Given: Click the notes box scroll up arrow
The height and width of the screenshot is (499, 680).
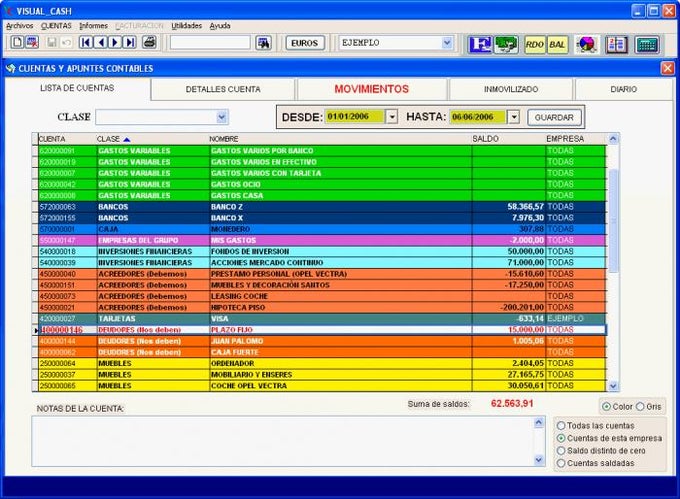Looking at the screenshot, I should [539, 422].
